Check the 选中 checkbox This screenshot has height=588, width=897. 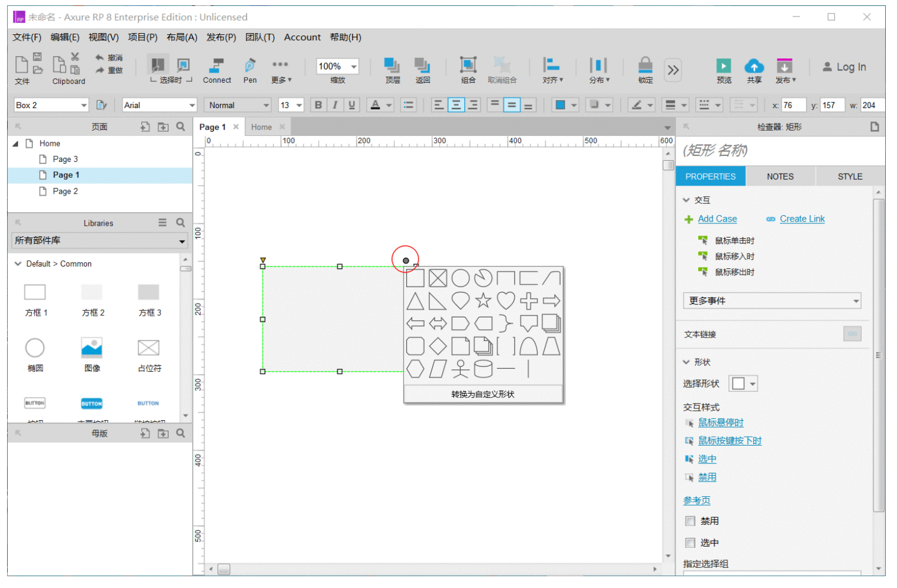tap(690, 542)
